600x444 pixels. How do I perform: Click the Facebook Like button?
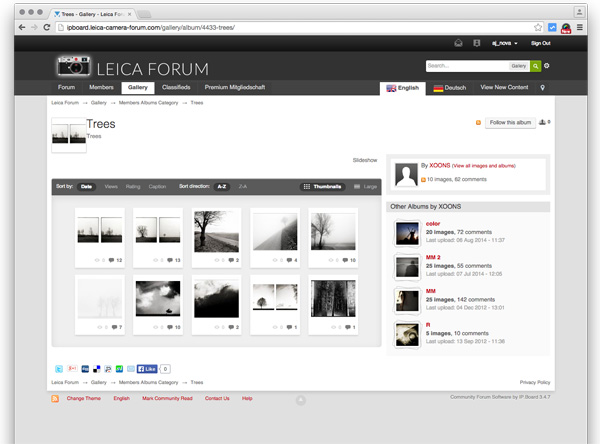coord(147,369)
